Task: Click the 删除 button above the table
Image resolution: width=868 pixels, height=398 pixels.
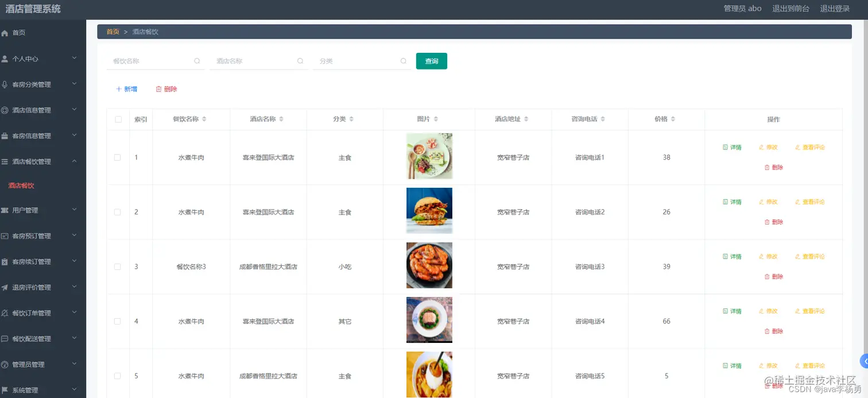Action: click(x=166, y=89)
